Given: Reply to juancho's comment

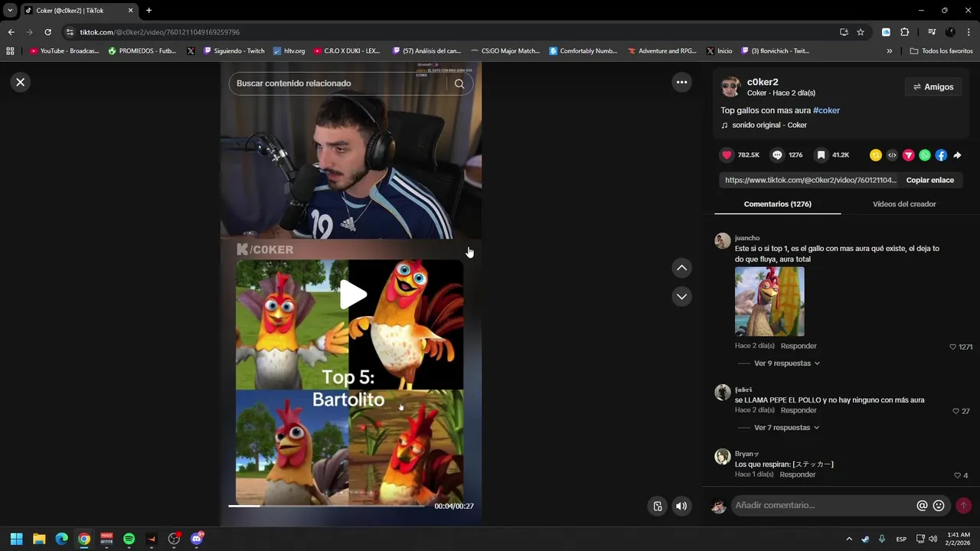Looking at the screenshot, I should coord(799,346).
